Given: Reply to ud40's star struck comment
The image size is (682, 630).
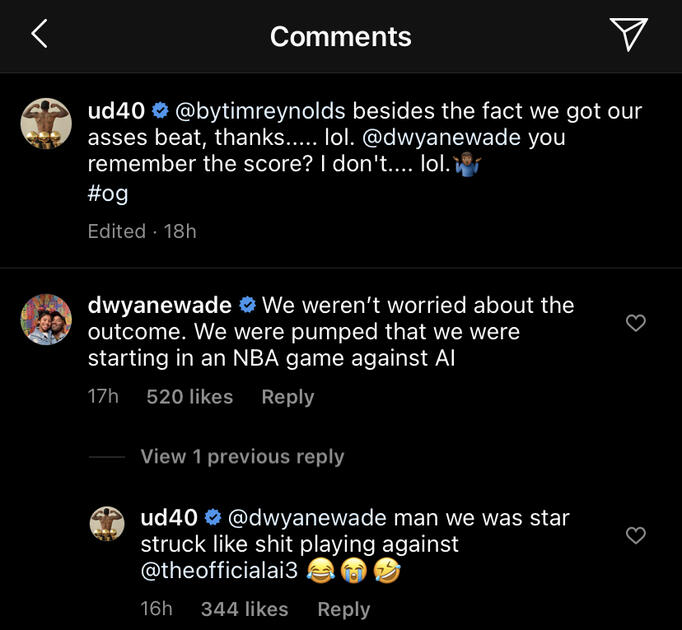Looking at the screenshot, I should pyautogui.click(x=343, y=609).
